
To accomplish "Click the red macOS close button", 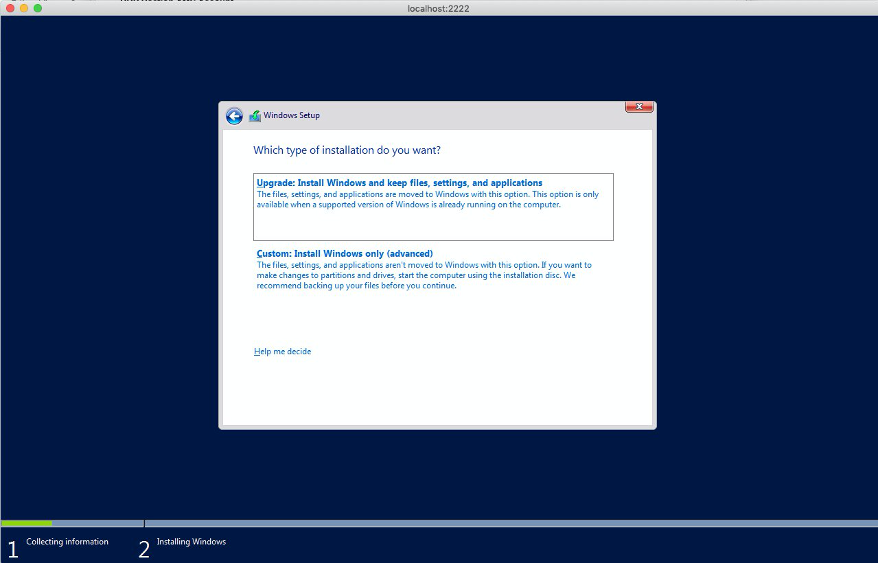I will point(10,8).
